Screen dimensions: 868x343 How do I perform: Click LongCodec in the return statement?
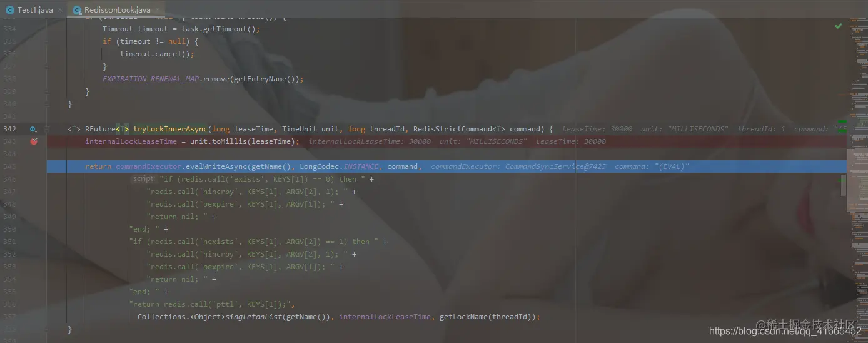click(x=320, y=166)
